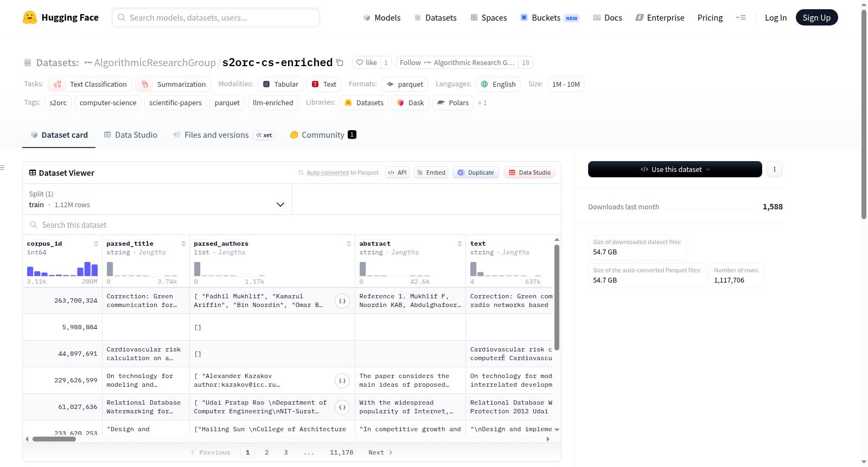Viewport: 868px width, 467px height.
Task: Copy dataset name with the copy icon
Action: 340,62
